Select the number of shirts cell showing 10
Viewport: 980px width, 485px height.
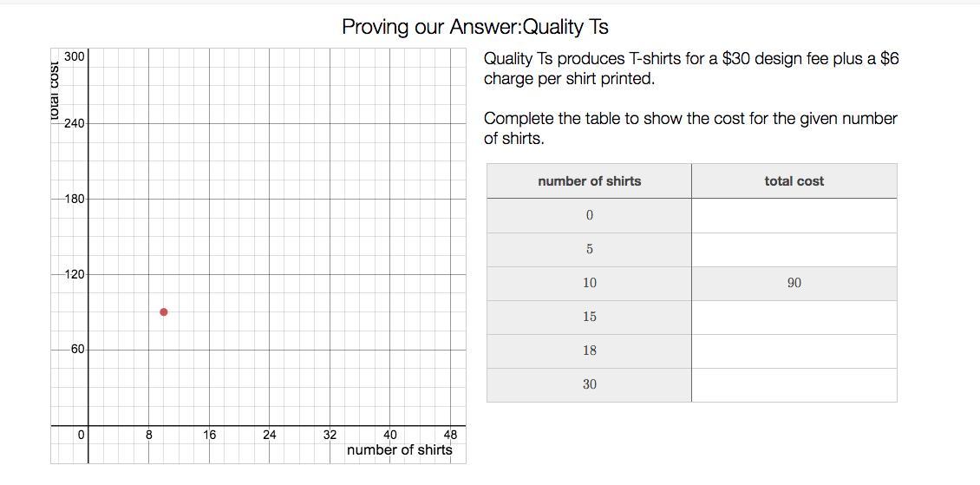[590, 284]
